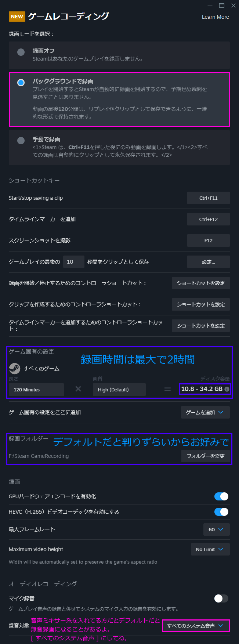Image resolution: width=239 pixels, height=644 pixels.
Task: Expand the ゲームを追加 dropdown
Action: click(205, 412)
